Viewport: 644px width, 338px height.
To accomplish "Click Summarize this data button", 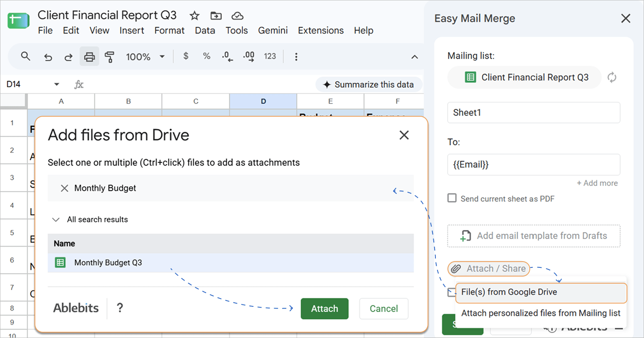I will 369,84.
